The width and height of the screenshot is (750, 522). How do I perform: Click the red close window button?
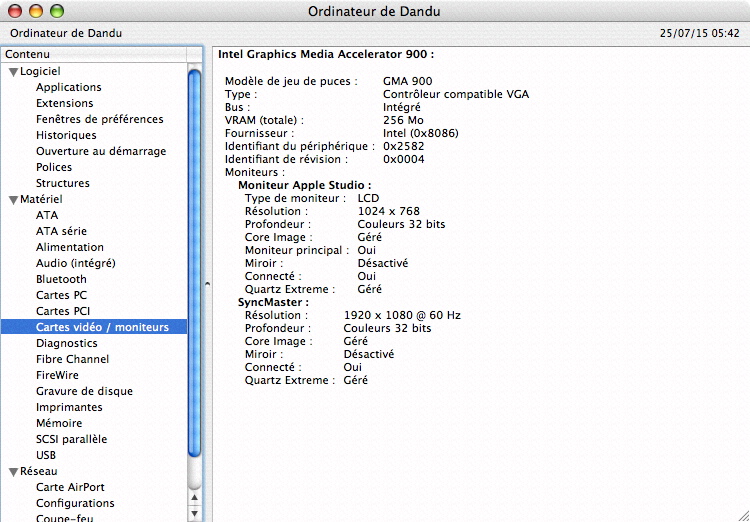coord(15,11)
